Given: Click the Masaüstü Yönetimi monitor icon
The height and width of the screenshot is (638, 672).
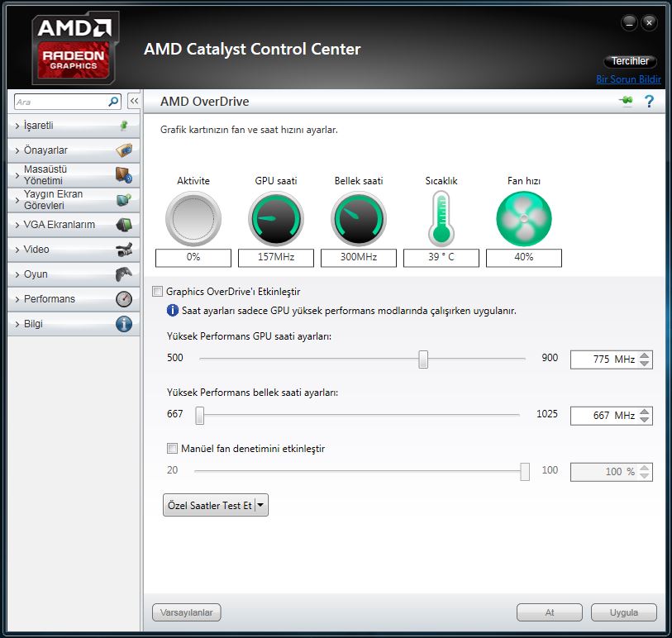Looking at the screenshot, I should 123,175.
